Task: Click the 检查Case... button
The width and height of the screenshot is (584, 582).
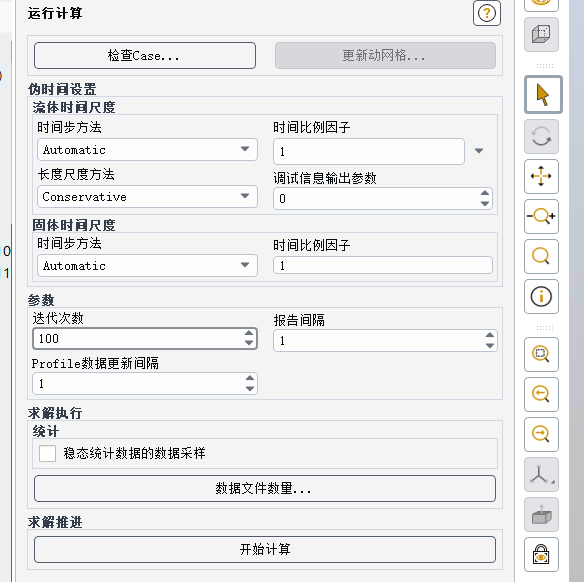Action: (x=145, y=55)
